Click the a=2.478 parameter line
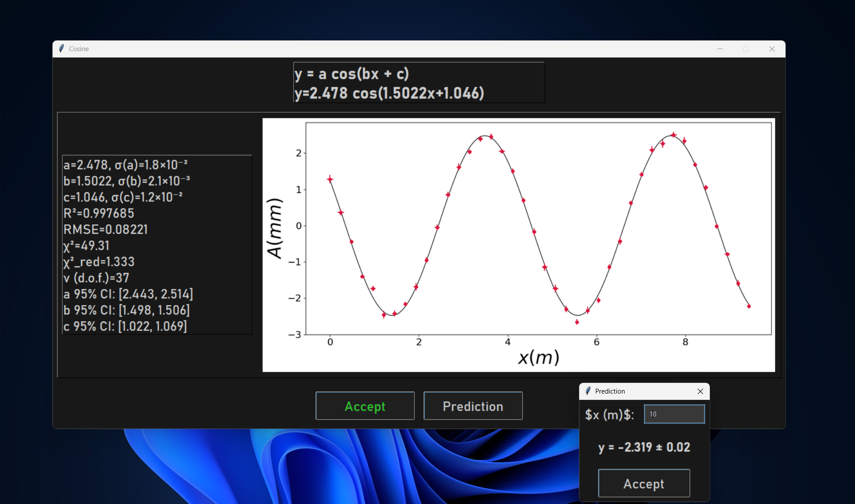This screenshot has width=855, height=504. click(126, 165)
